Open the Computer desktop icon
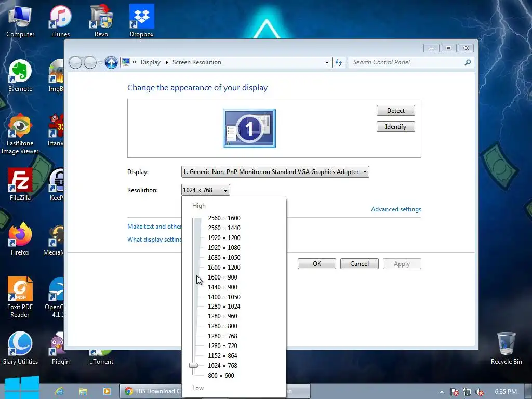The height and width of the screenshot is (399, 532). click(x=20, y=21)
